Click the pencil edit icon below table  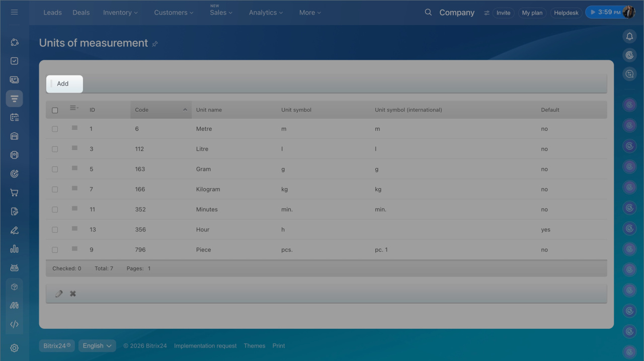[59, 294]
